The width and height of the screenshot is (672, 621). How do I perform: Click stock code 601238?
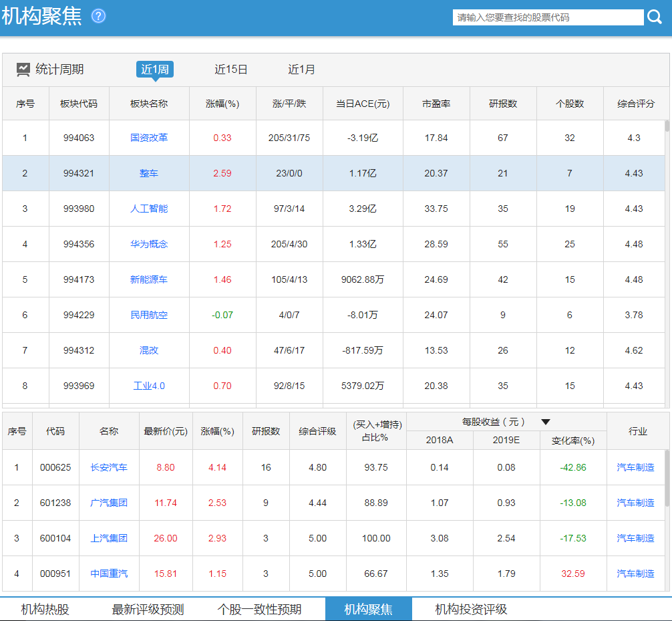coord(55,503)
